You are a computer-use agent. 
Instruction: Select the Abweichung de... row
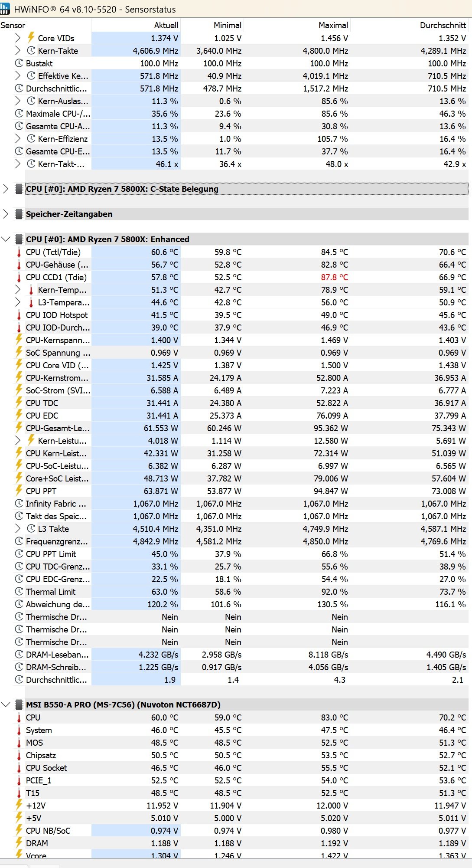coord(234,604)
